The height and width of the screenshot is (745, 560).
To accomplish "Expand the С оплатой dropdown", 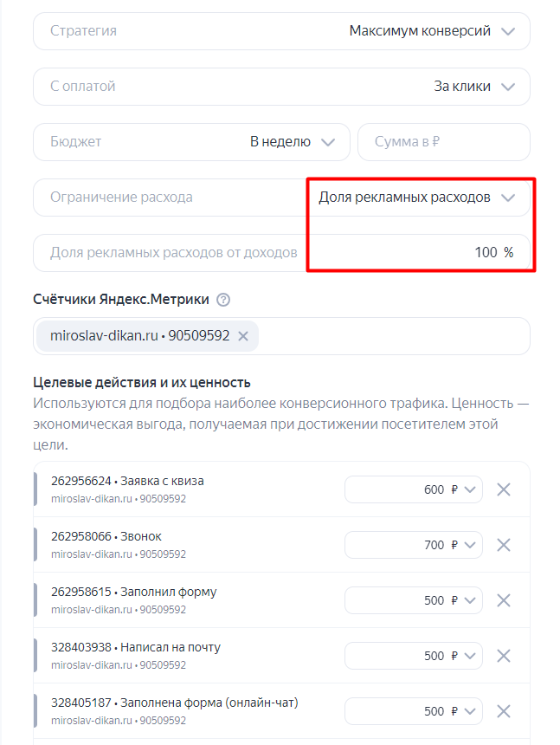I will [x=281, y=87].
